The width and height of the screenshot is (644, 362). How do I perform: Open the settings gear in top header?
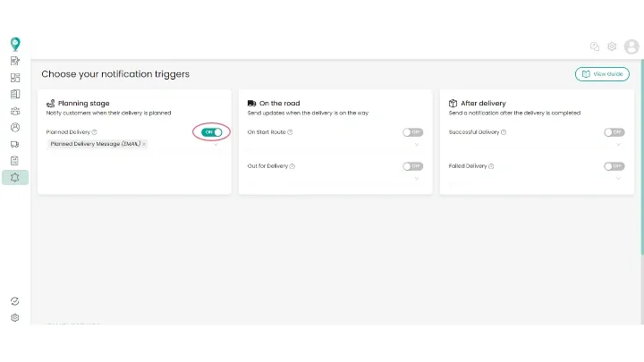(x=612, y=46)
